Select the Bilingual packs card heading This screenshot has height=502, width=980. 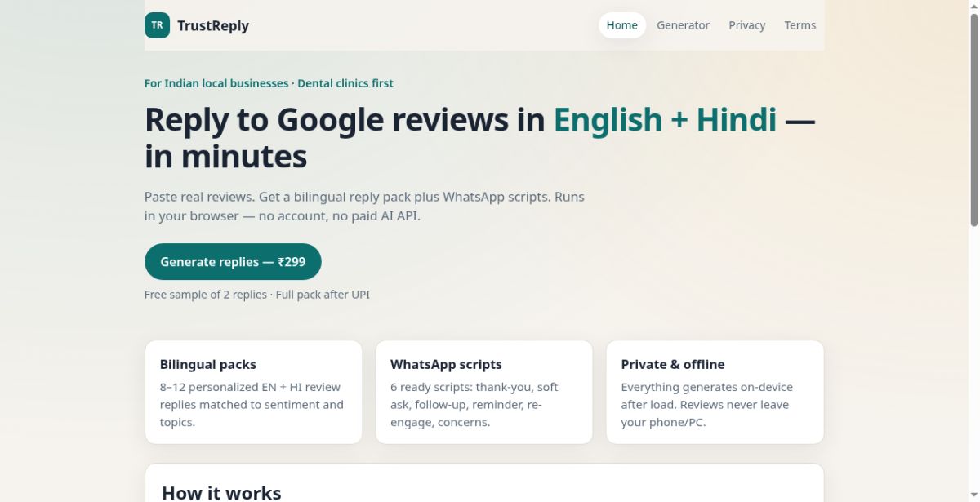(208, 364)
